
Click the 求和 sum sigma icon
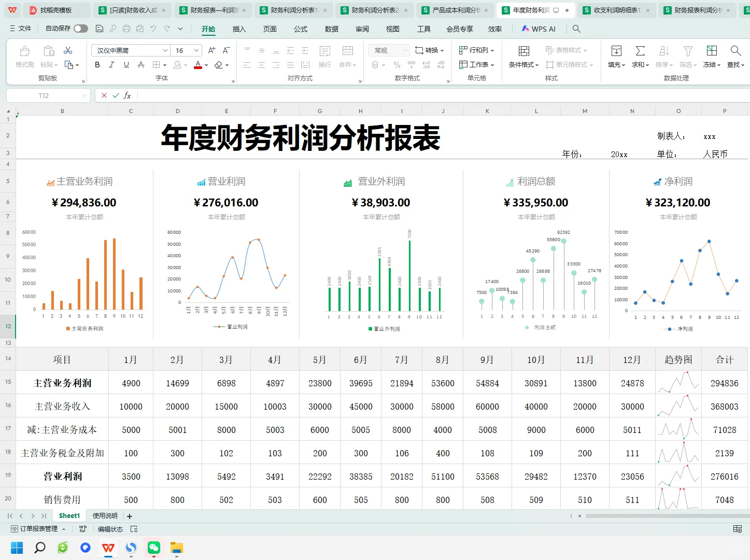640,51
